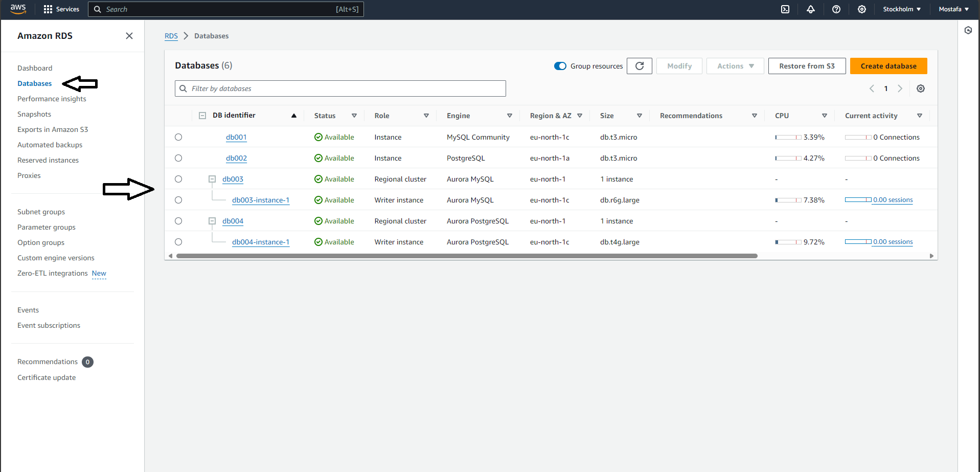Collapse the db003 cluster tree
Screen dimensions: 980x472
coord(212,178)
